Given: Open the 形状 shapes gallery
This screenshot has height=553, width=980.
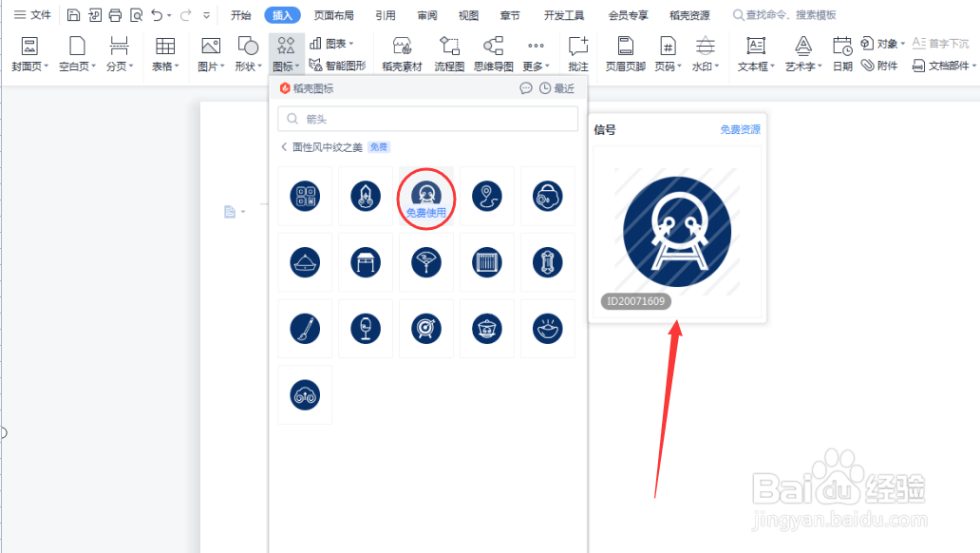Looking at the screenshot, I should click(248, 54).
